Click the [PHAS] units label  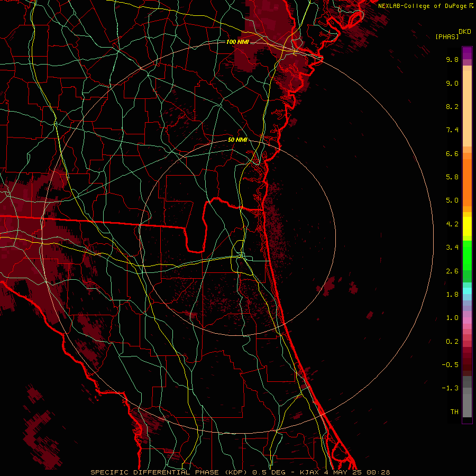pos(447,37)
